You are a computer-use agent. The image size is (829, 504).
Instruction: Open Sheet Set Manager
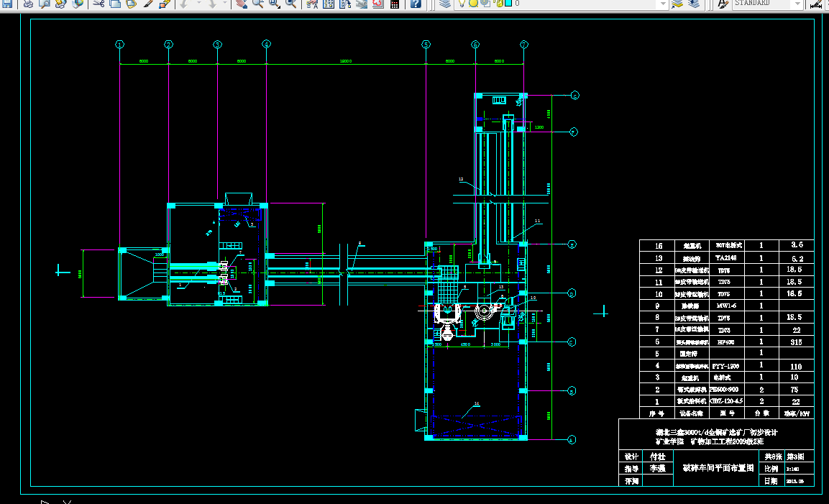coord(361,4)
